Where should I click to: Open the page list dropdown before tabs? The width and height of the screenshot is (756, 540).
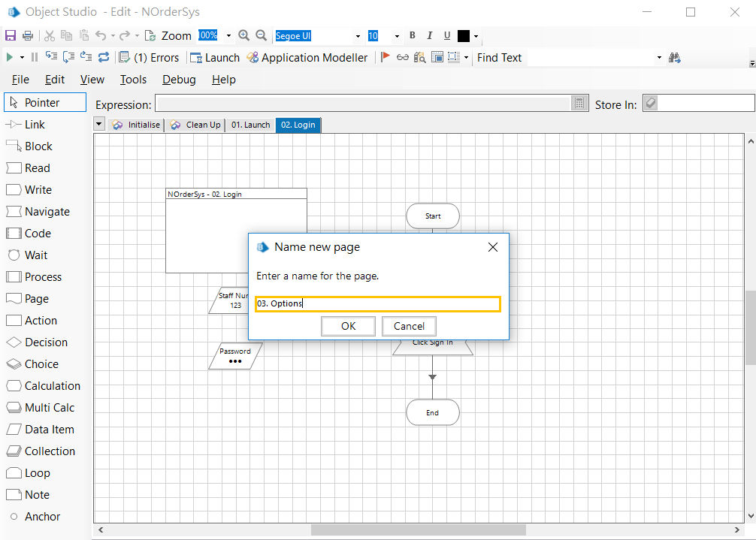(x=99, y=124)
